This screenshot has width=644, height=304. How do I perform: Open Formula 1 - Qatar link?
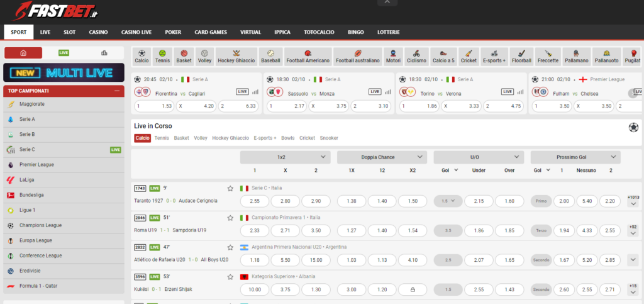coord(64,286)
